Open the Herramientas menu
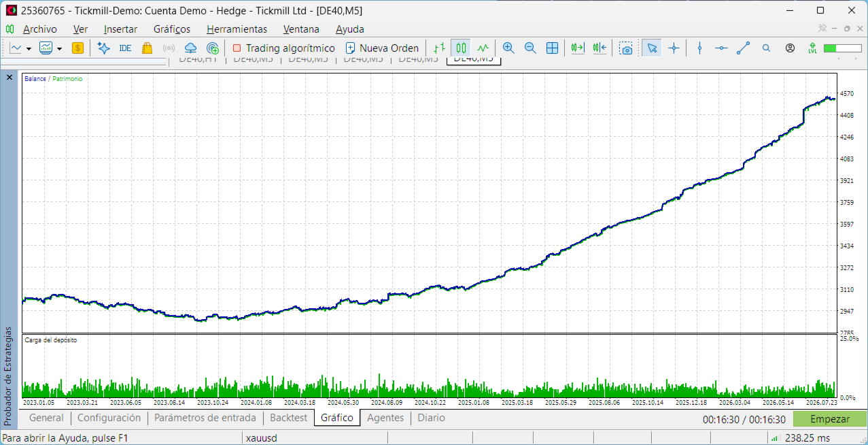 pos(237,29)
